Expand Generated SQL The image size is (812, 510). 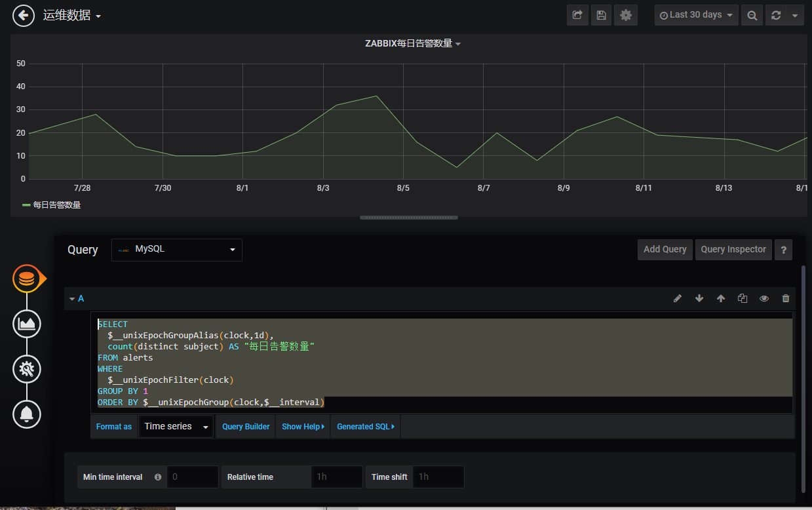[366, 426]
